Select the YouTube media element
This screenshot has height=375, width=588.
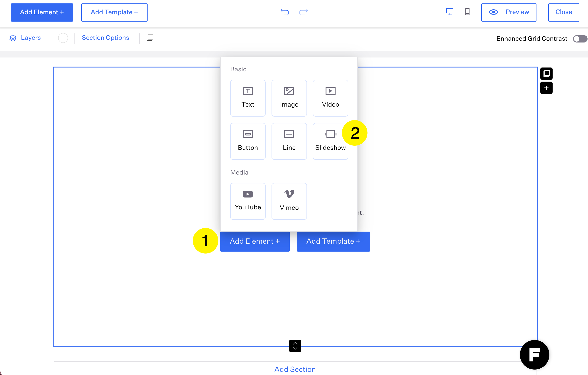pos(248,201)
